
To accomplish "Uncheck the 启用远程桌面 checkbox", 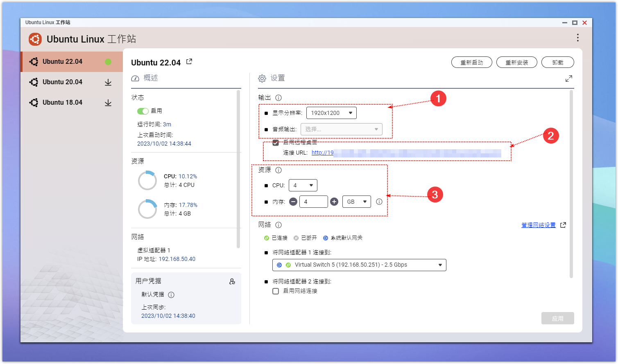I will click(276, 143).
